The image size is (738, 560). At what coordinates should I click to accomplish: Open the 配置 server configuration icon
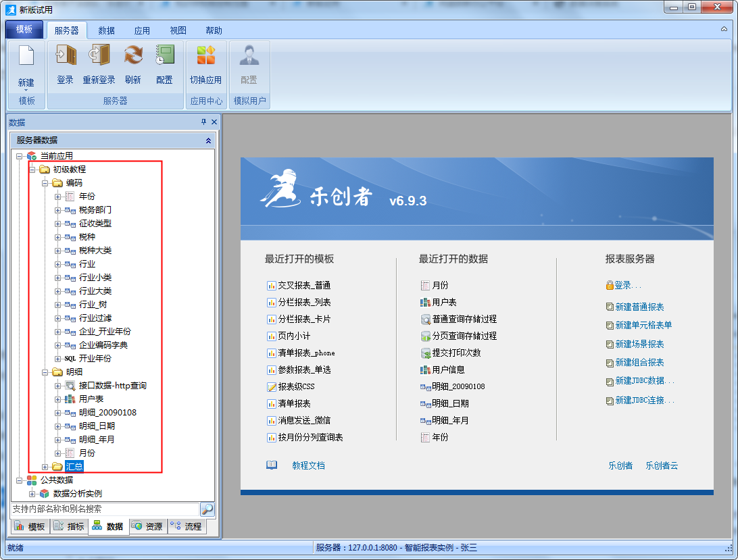164,55
